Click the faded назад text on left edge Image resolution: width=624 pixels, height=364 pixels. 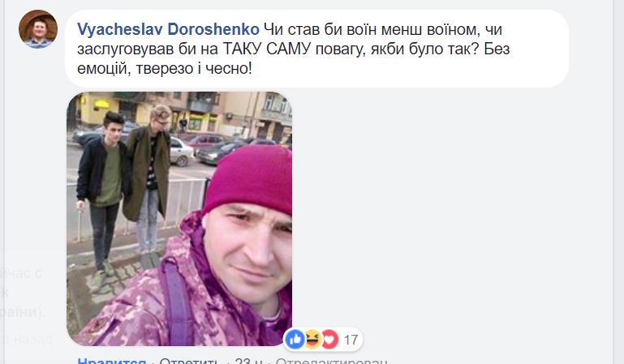click(32, 339)
